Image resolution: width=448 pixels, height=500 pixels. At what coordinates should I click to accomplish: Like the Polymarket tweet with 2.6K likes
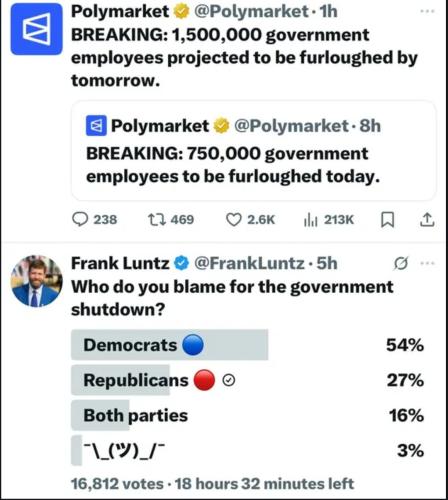(x=250, y=220)
